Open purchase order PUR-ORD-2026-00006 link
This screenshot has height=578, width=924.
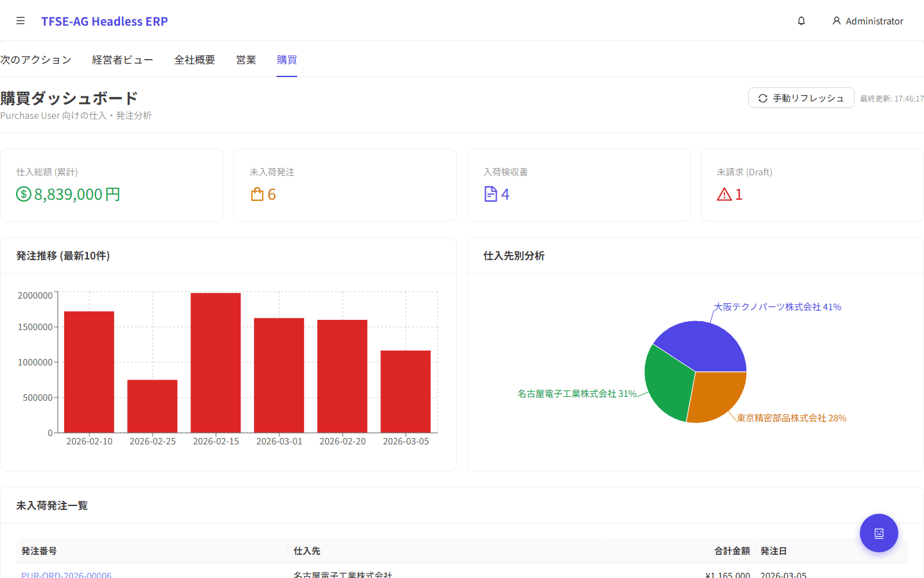click(66, 574)
